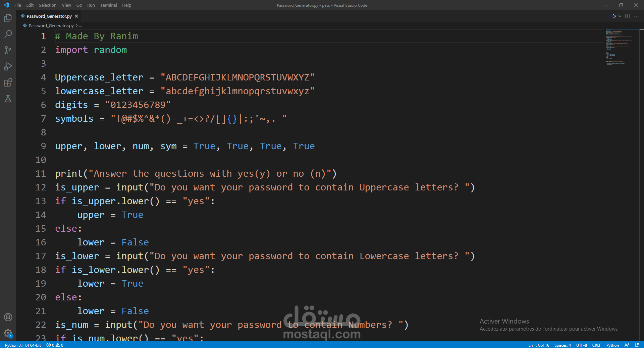Open notifications bell icon in status bar
The width and height of the screenshot is (644, 348).
(x=637, y=345)
